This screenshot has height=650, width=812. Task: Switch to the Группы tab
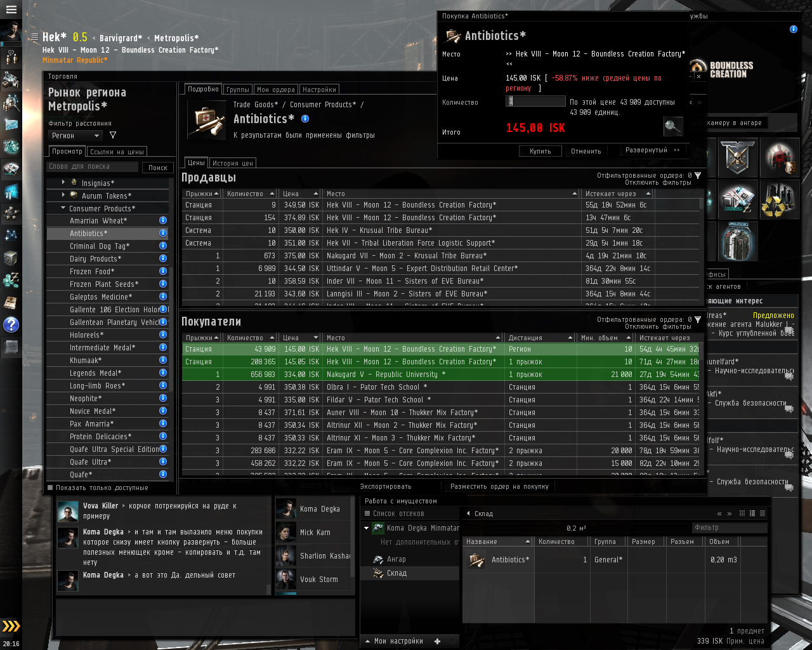tap(238, 90)
